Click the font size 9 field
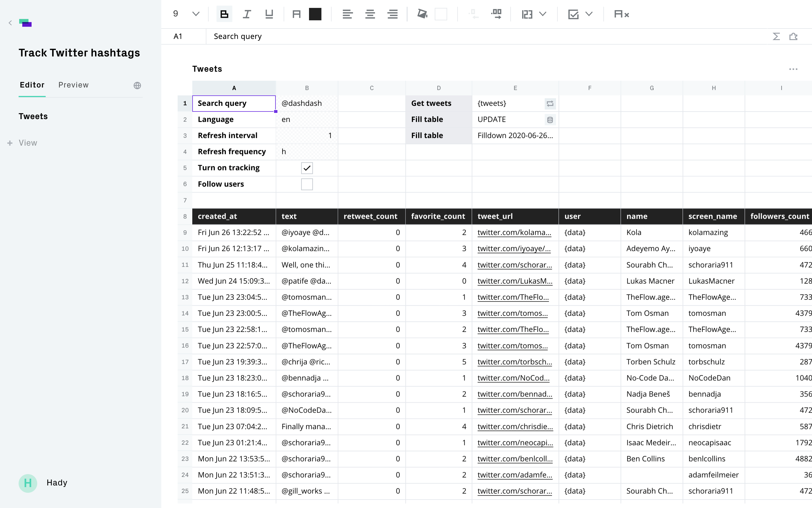 [175, 14]
